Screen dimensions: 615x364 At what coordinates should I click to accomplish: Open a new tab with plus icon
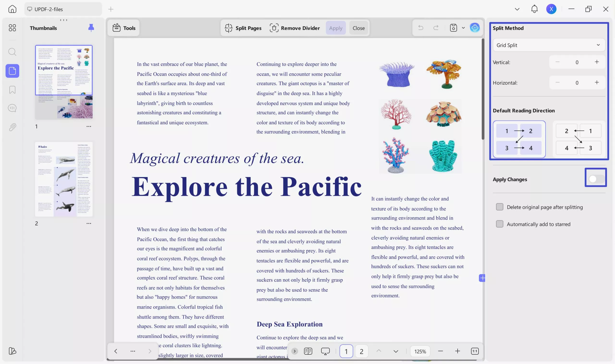coord(111,9)
